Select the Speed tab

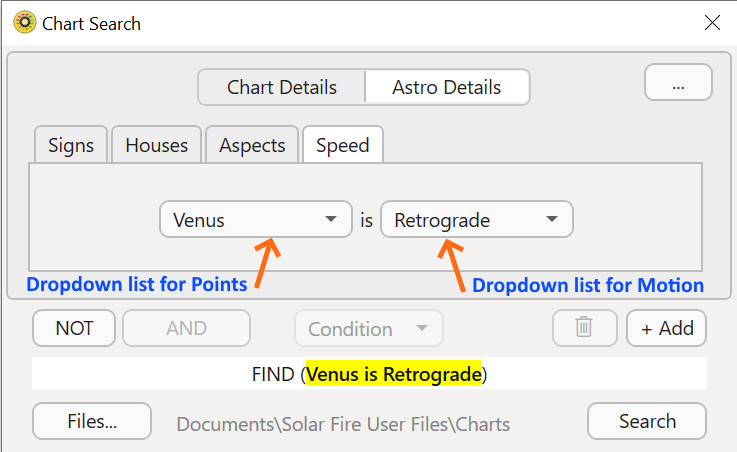click(343, 145)
